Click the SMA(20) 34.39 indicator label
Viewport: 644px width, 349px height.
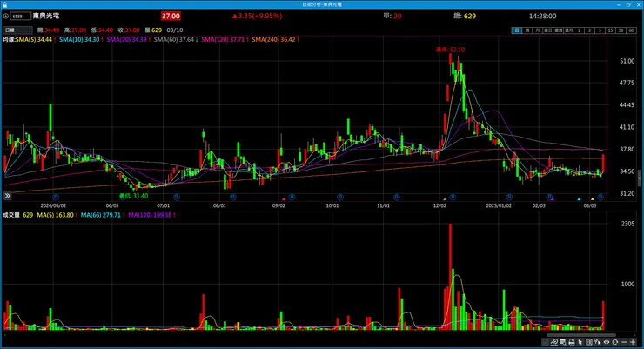(126, 39)
